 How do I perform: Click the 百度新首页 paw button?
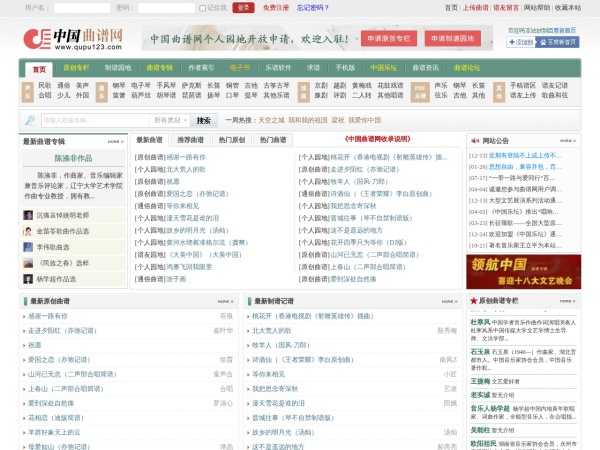(x=557, y=42)
